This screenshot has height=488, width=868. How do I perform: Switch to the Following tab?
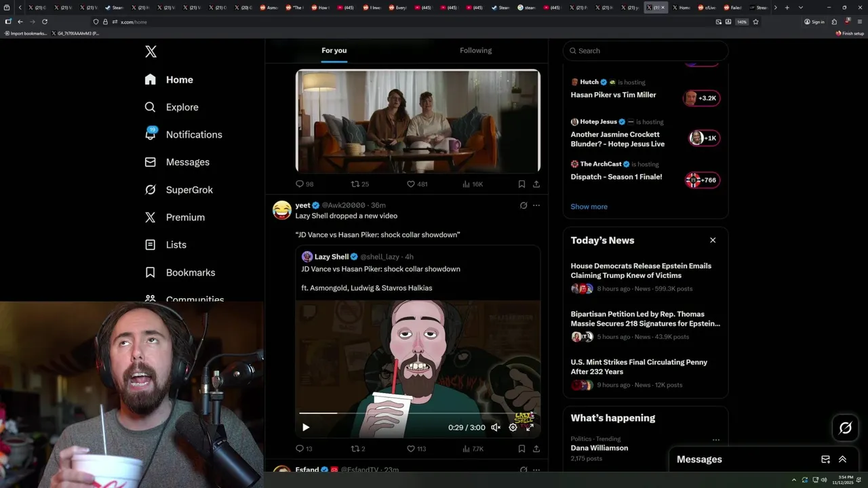tap(475, 50)
